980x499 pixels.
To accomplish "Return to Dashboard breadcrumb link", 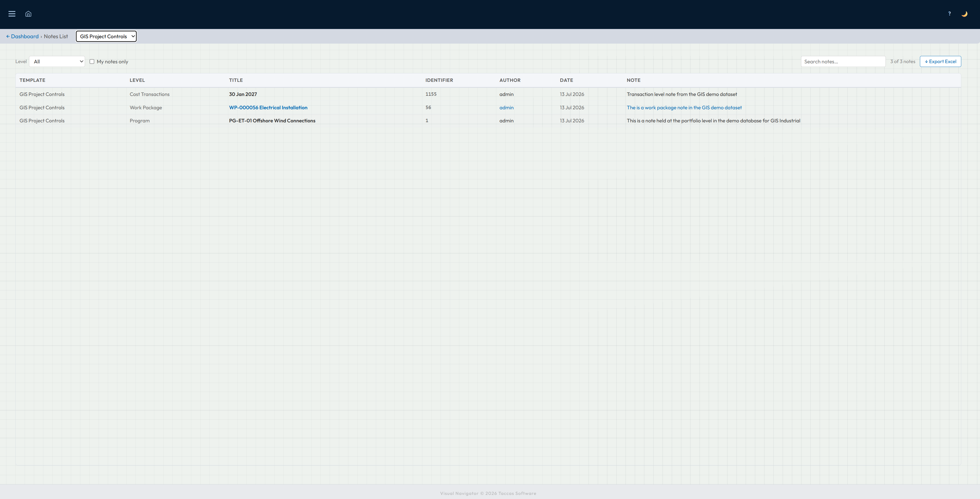I will (x=22, y=36).
